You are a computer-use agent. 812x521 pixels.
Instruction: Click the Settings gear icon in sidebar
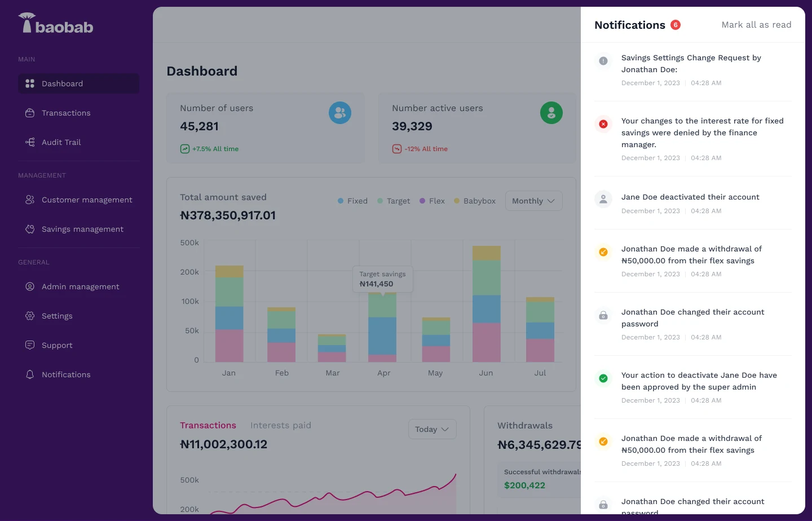click(x=30, y=316)
